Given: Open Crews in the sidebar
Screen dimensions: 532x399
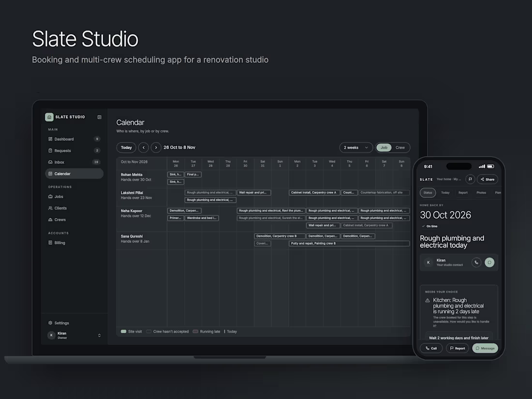Looking at the screenshot, I should pyautogui.click(x=74, y=220).
